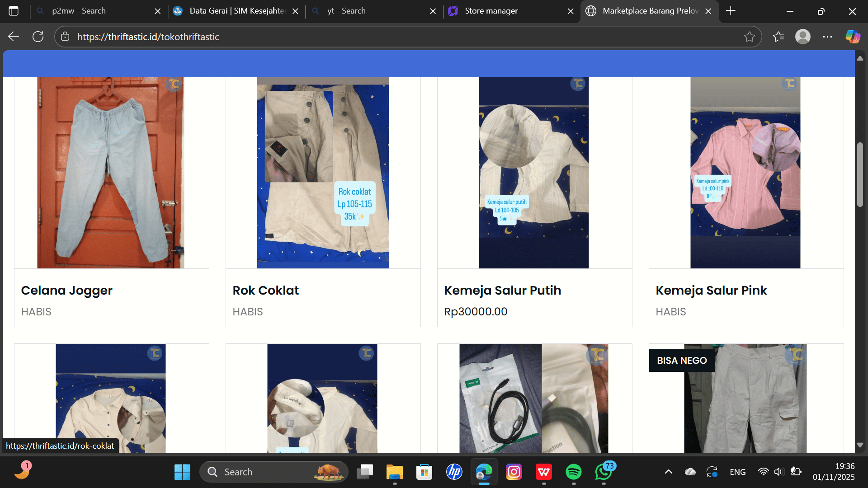
Task: Close the p2mw - Search tab
Action: point(157,11)
